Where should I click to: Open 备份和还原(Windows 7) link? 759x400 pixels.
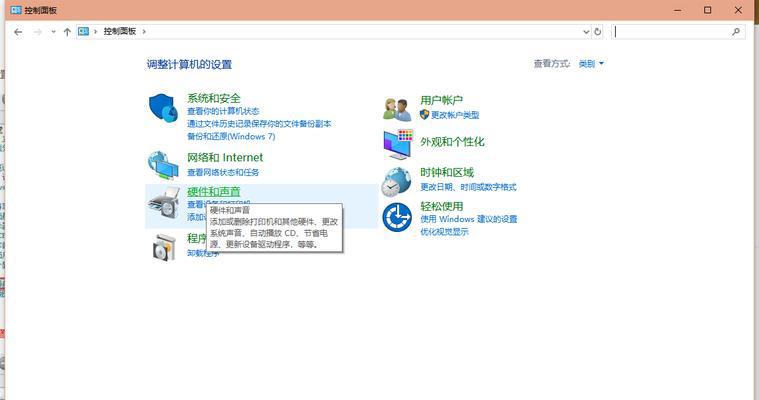click(231, 137)
